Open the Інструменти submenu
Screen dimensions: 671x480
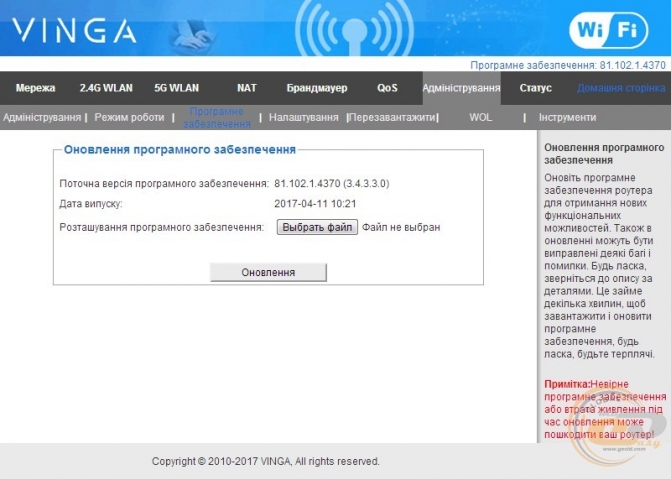click(x=567, y=117)
